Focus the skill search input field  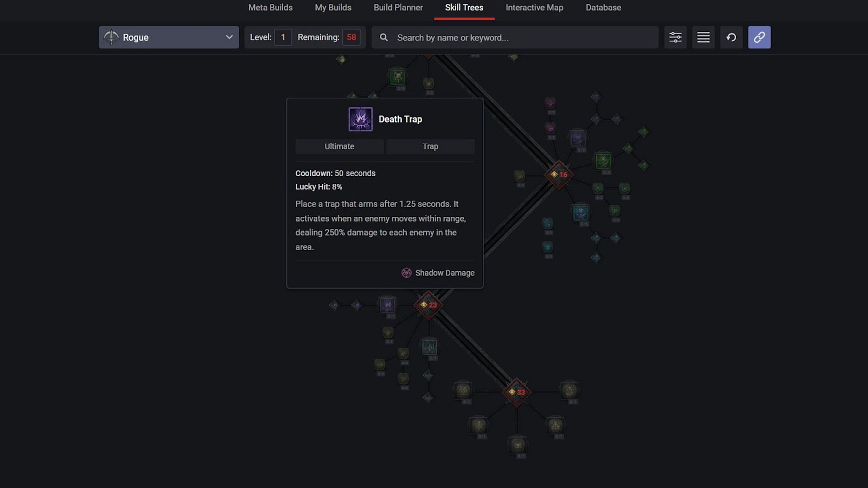515,37
